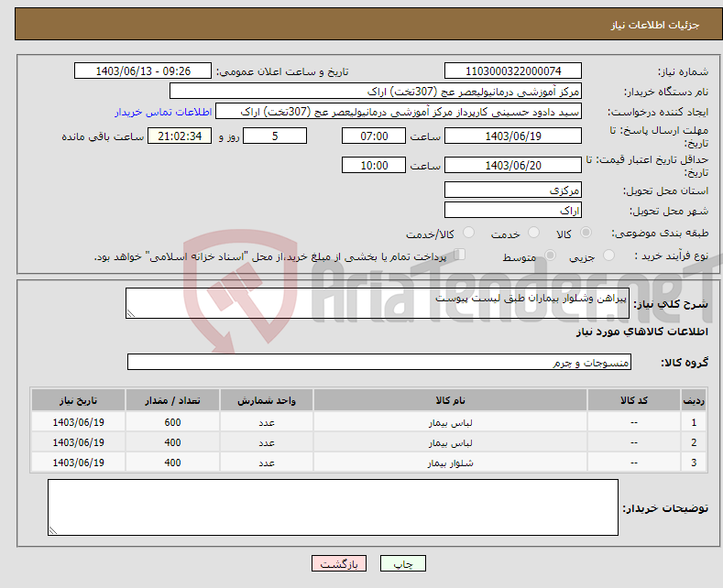Click the request creator name field

coord(399,112)
